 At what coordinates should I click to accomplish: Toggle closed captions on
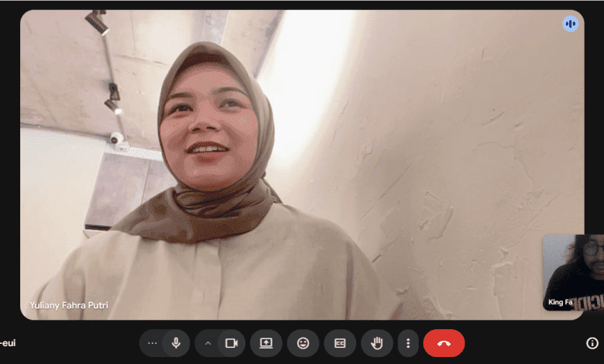[x=340, y=343]
